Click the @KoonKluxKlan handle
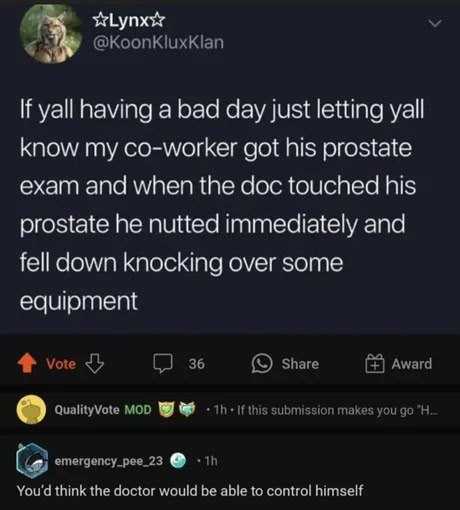Viewport: 460px width, 510px height. pyautogui.click(x=159, y=43)
